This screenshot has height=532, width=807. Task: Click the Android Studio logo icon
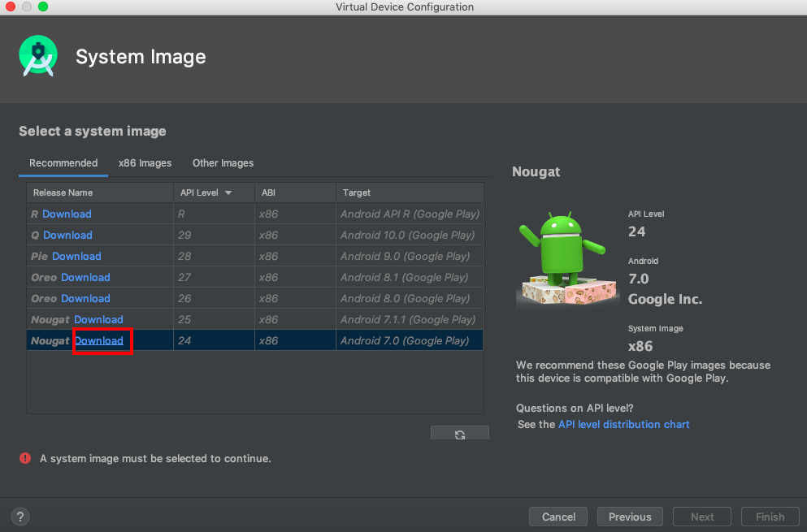click(38, 56)
